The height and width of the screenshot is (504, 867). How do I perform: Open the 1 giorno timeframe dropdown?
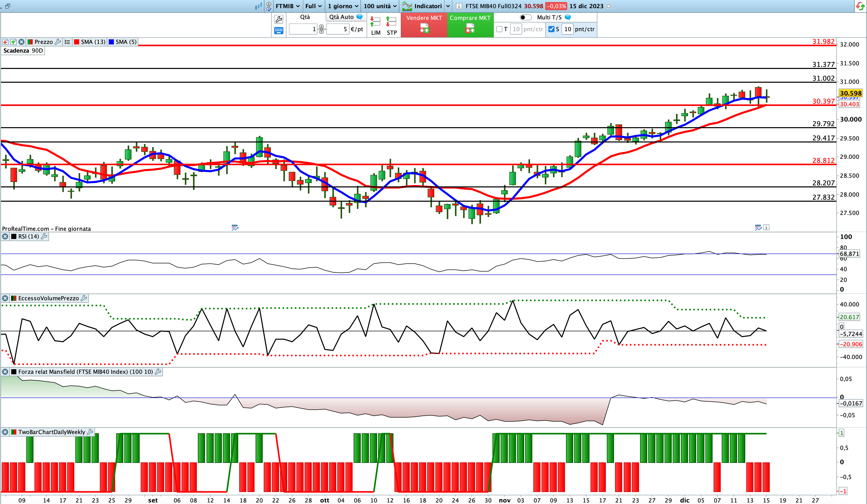(x=343, y=6)
